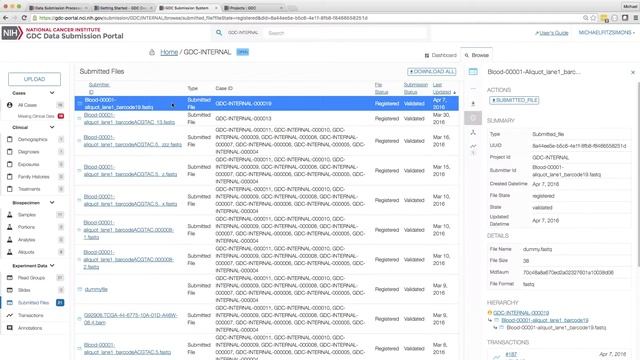Sort by Submission Status column header
Image resolution: width=640 pixels, height=360 pixels.
click(416, 88)
